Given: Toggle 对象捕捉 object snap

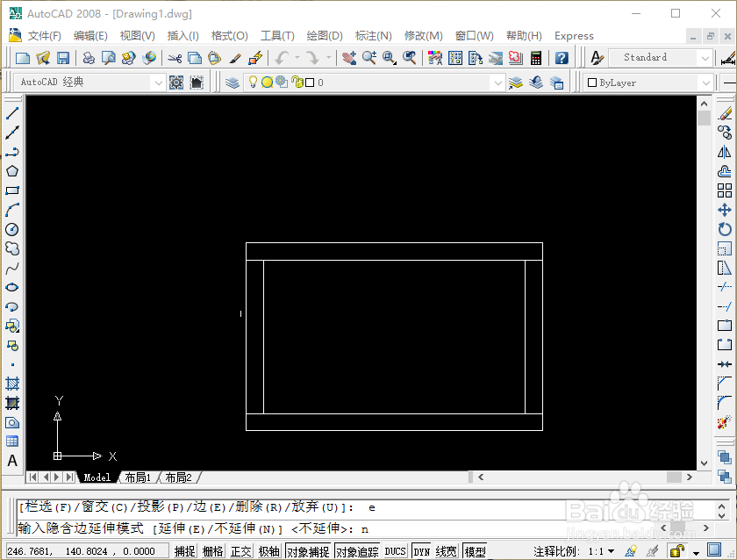Looking at the screenshot, I should point(308,551).
